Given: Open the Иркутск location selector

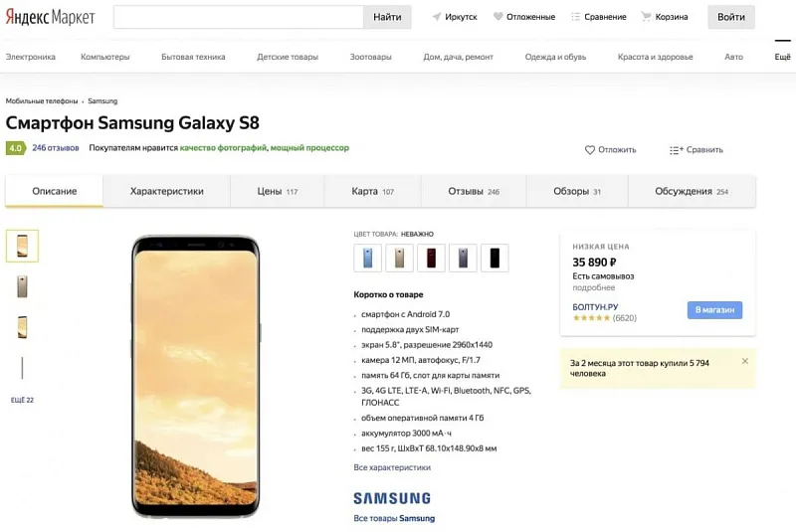Looking at the screenshot, I should (x=455, y=17).
